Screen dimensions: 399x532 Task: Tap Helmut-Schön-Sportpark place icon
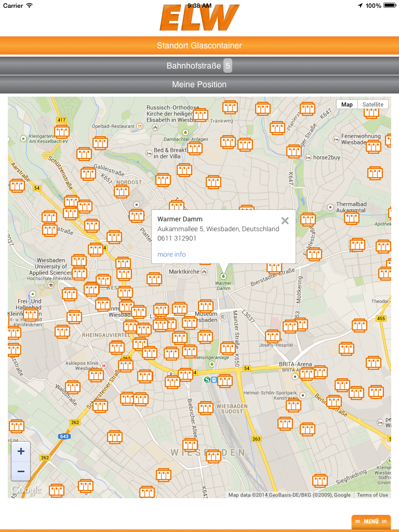point(303,395)
